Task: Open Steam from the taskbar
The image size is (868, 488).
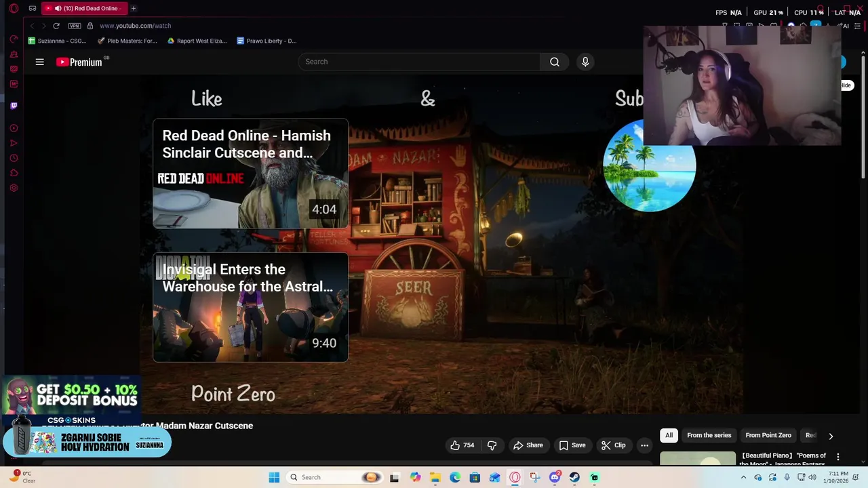Action: 574,477
